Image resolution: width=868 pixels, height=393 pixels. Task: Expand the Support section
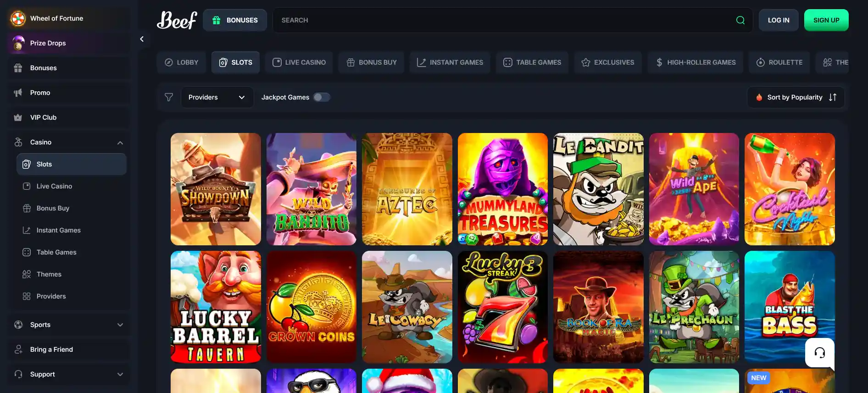coord(69,374)
